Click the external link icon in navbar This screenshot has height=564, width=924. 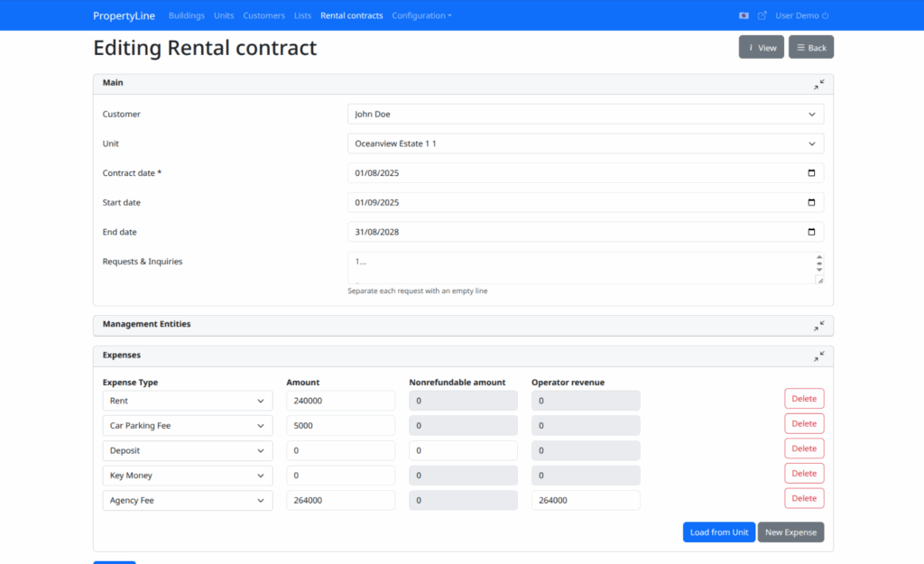[x=762, y=15]
